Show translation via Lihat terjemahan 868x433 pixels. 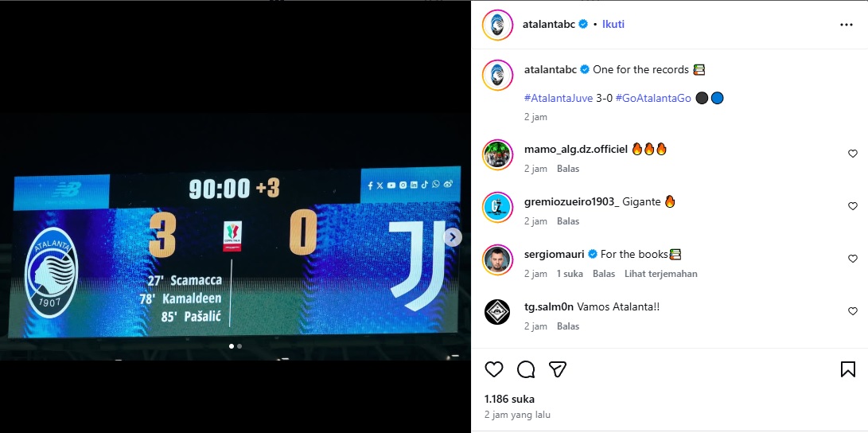tap(660, 274)
